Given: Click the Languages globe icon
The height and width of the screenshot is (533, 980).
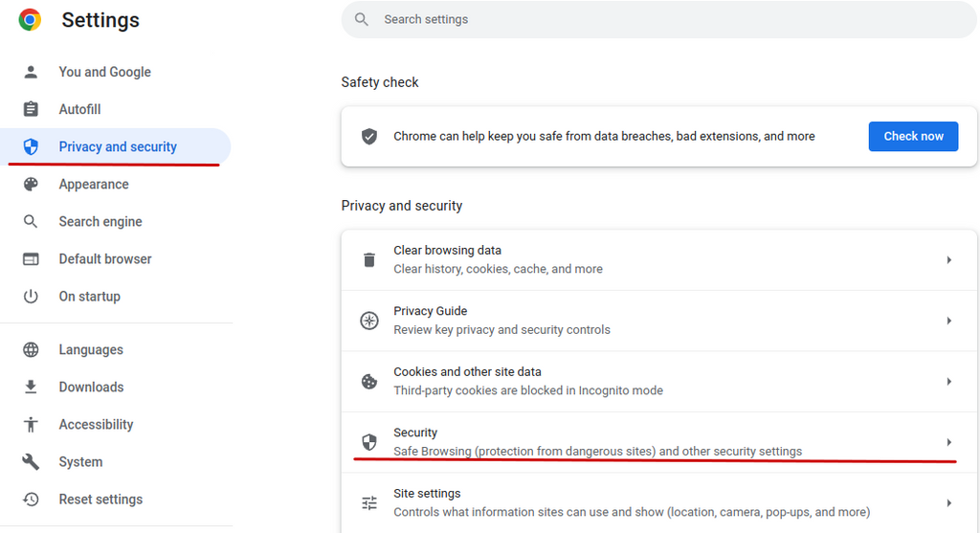Looking at the screenshot, I should click(31, 350).
